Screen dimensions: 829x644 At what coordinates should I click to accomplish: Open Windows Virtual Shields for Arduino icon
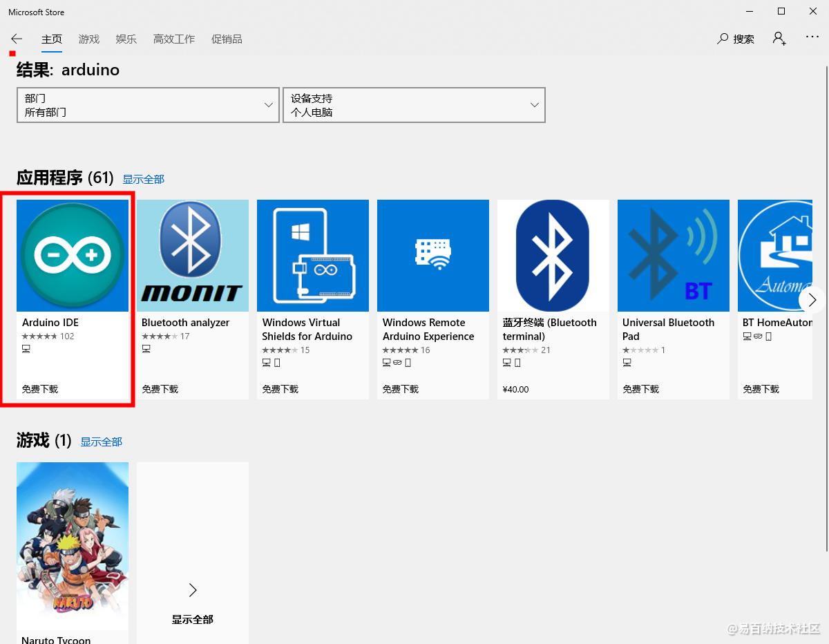pyautogui.click(x=313, y=256)
